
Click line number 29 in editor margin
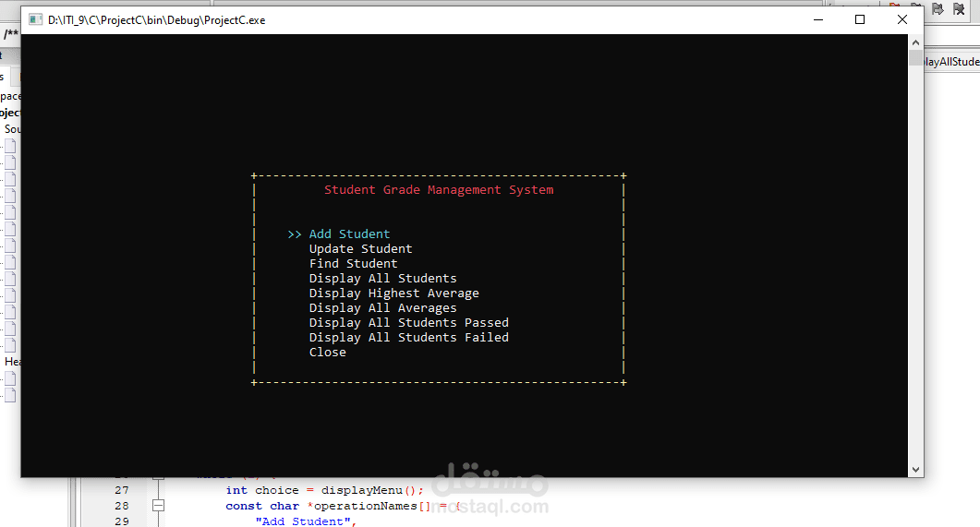(122, 521)
